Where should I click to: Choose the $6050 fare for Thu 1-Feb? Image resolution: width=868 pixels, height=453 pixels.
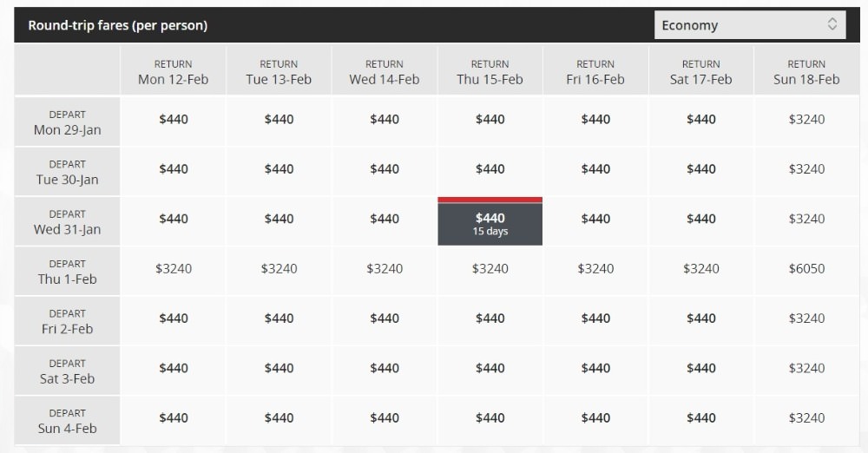click(806, 269)
